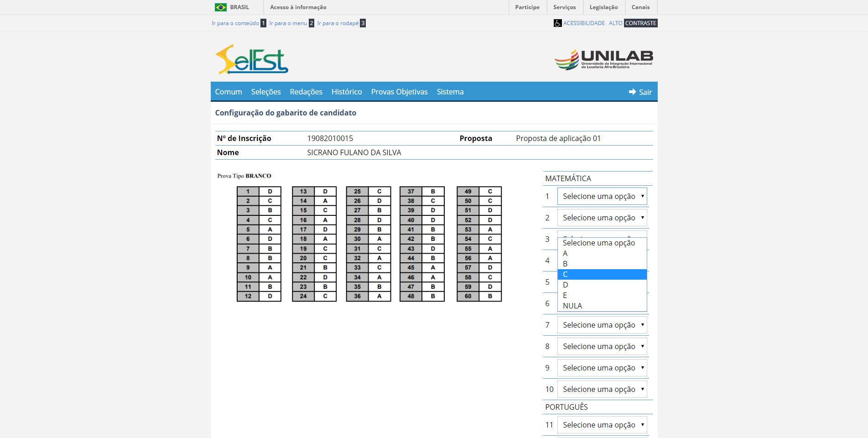The height and width of the screenshot is (438, 868).
Task: Open the Serviços link in top bar
Action: point(564,7)
